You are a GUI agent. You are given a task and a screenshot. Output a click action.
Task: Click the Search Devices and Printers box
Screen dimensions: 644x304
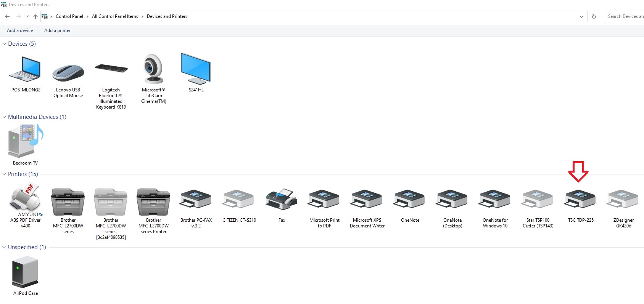[625, 16]
